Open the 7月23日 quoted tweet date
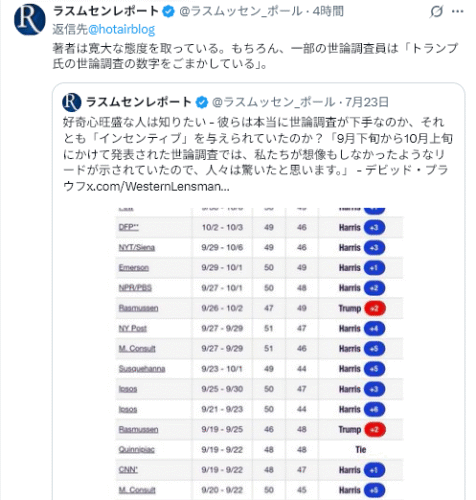The image size is (476, 500). click(x=367, y=102)
